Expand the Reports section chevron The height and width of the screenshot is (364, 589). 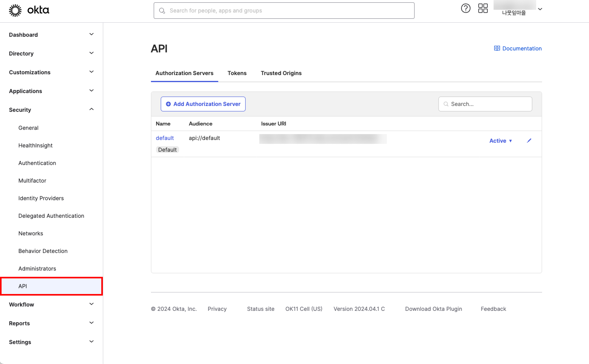click(x=92, y=323)
